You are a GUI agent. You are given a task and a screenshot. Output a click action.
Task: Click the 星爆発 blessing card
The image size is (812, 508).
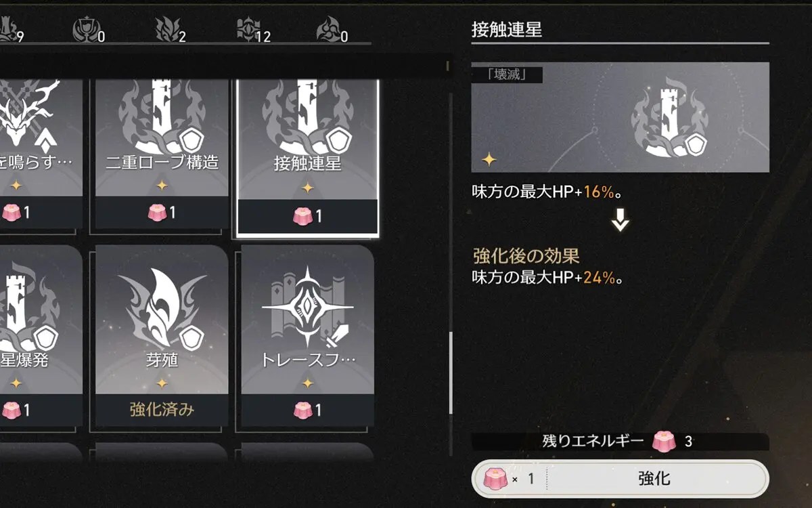[41, 335]
